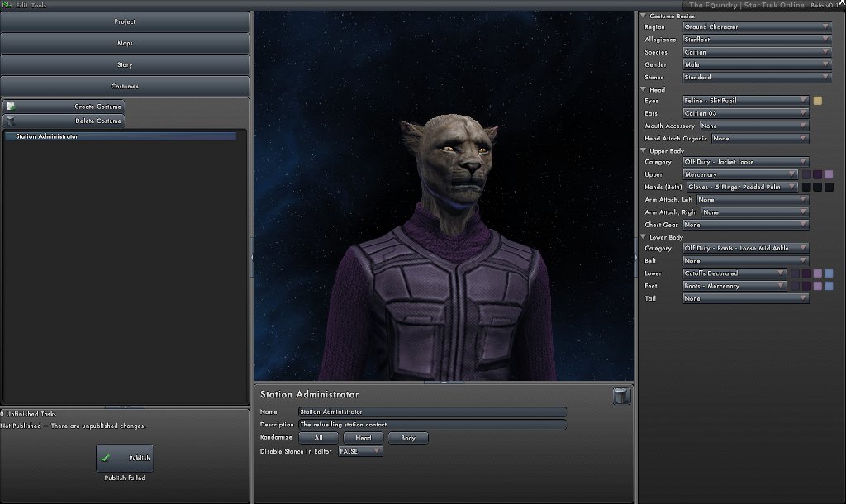Open the Stance dropdown showing Standard
846x504 pixels.
click(757, 77)
